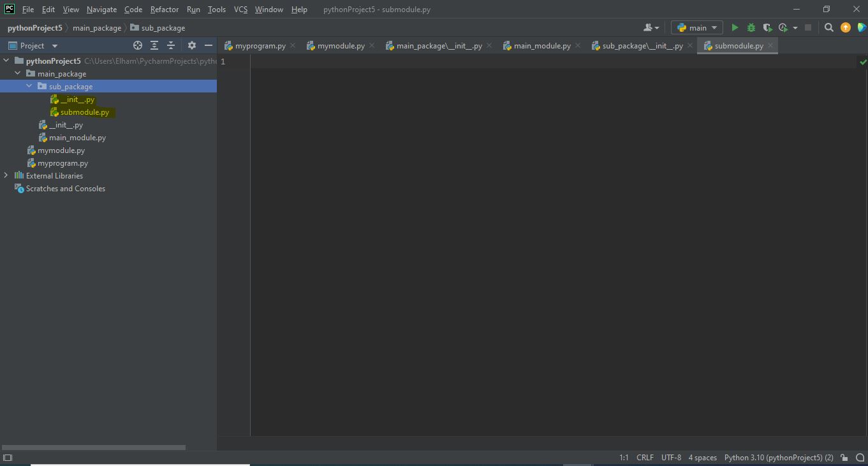
Task: Click the orange update arrow icon
Action: [845, 27]
